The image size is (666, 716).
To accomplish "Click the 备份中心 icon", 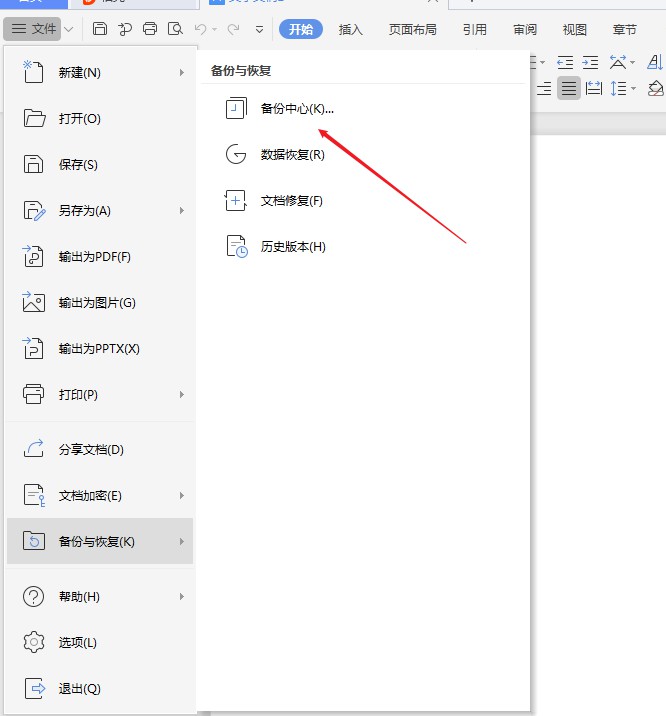I will pyautogui.click(x=236, y=108).
